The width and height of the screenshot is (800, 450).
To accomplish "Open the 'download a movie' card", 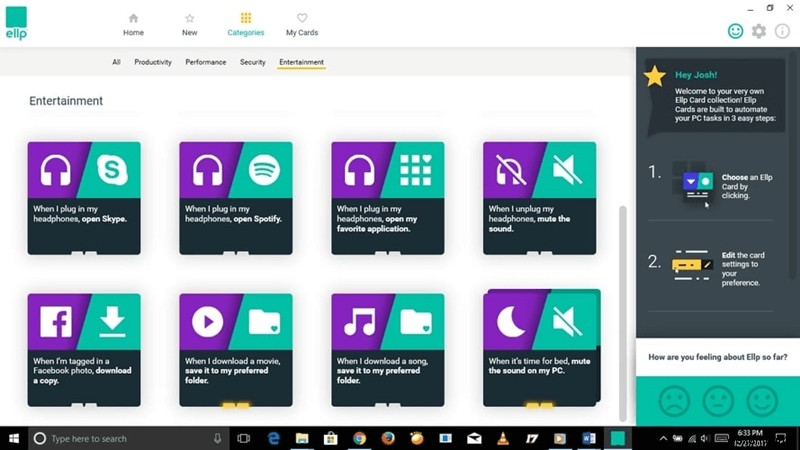I will pos(236,350).
